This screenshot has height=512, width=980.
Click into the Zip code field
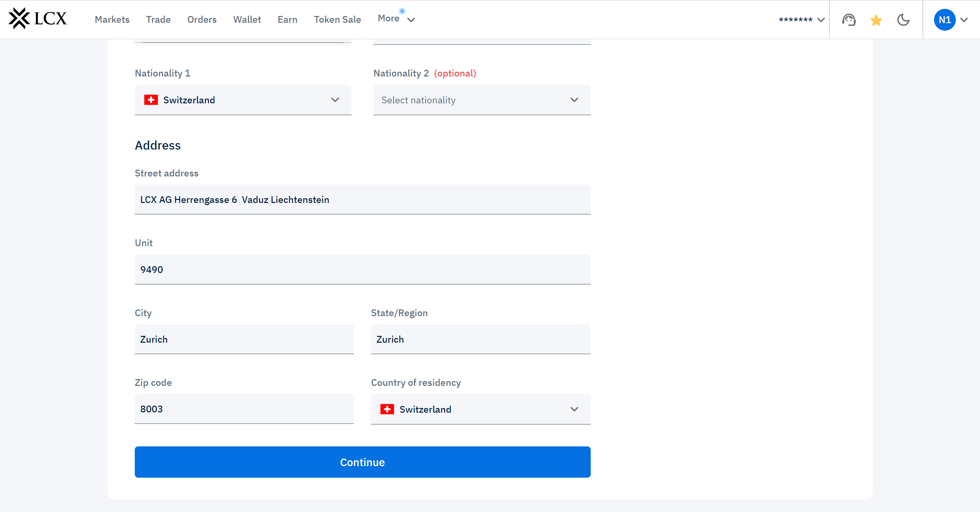244,409
